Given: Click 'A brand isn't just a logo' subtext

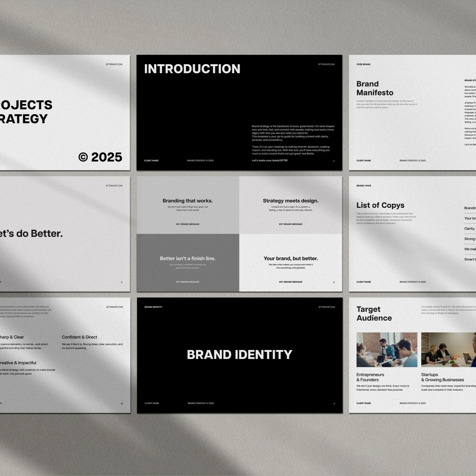Looking at the screenshot, I should [x=290, y=208].
